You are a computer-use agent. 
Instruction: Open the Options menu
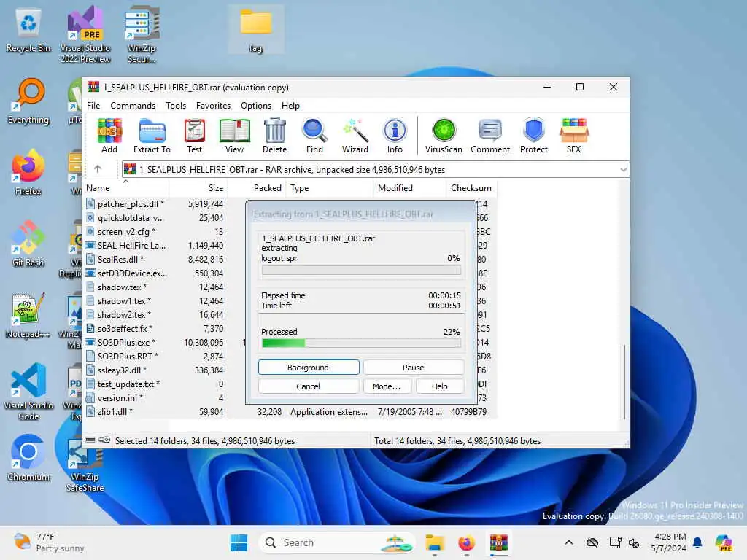click(256, 105)
